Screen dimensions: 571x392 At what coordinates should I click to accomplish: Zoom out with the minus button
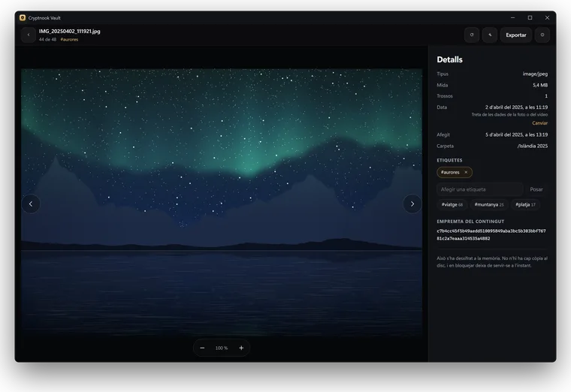pos(202,348)
